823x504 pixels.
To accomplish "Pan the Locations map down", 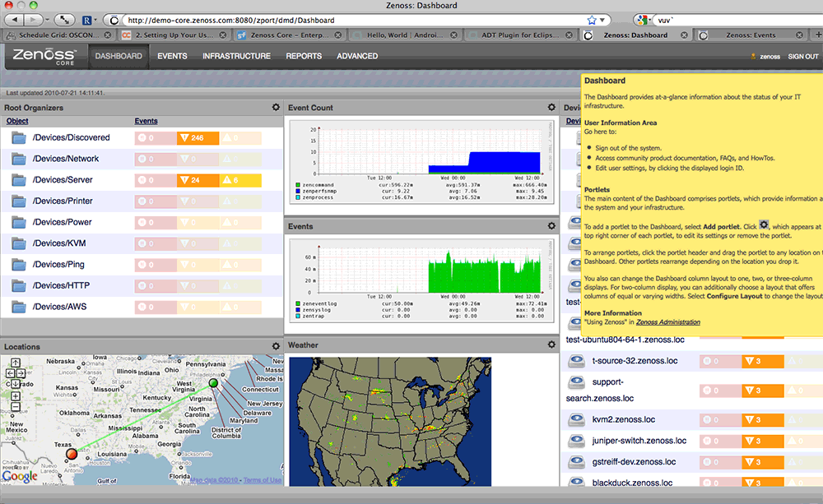I will click(15, 384).
